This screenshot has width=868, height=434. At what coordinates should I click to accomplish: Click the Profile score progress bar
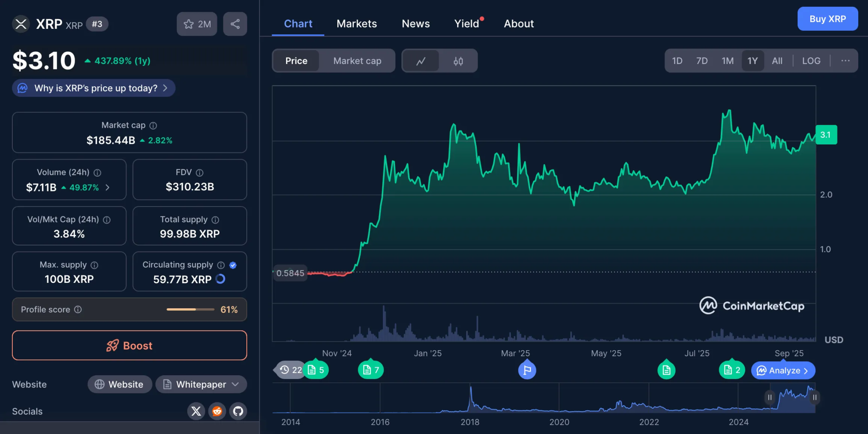190,310
